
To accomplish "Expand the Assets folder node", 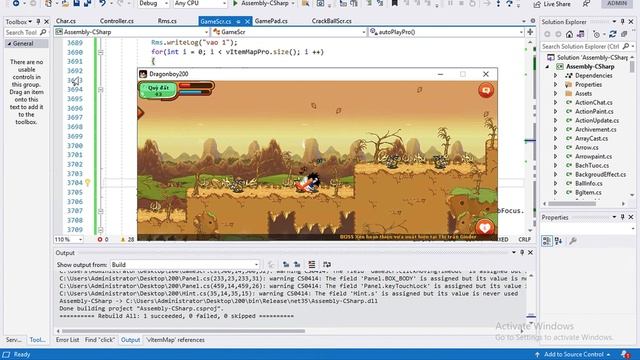I will tap(556, 93).
